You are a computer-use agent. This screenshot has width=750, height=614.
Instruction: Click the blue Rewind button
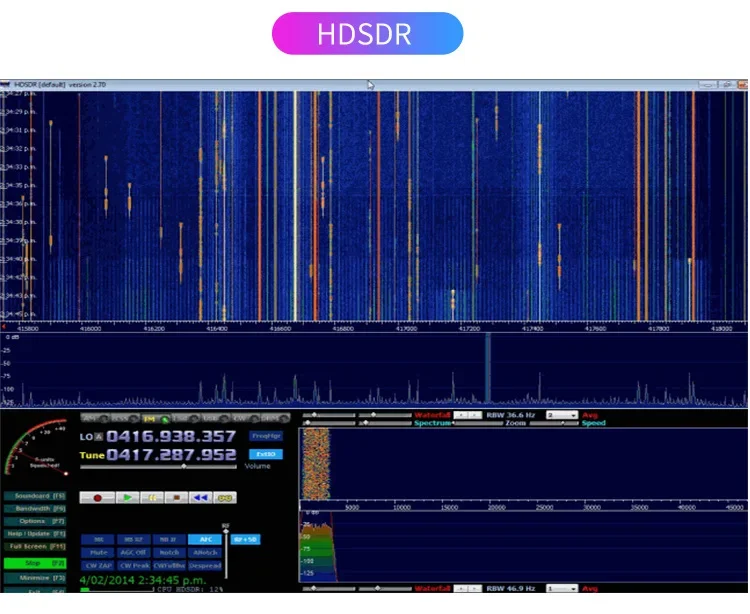[200, 497]
